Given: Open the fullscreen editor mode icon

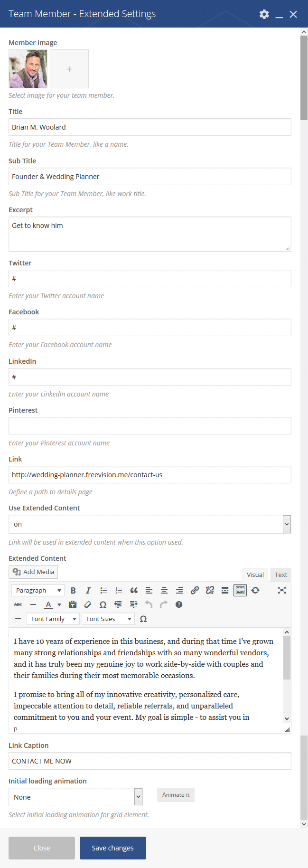Looking at the screenshot, I should pyautogui.click(x=282, y=590).
